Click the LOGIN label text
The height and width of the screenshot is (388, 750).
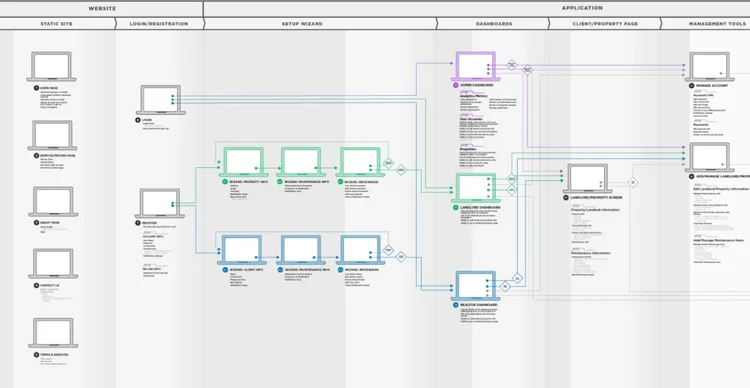pos(147,120)
